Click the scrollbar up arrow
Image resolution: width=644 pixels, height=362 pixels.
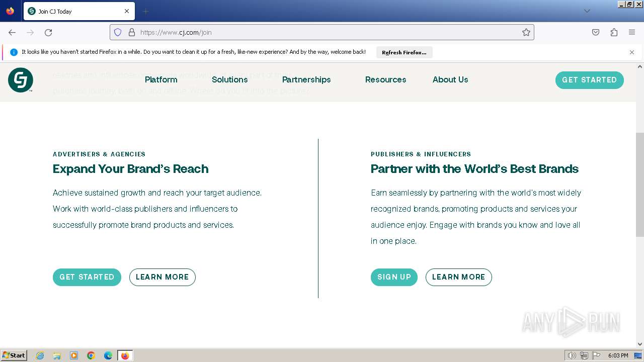640,66
